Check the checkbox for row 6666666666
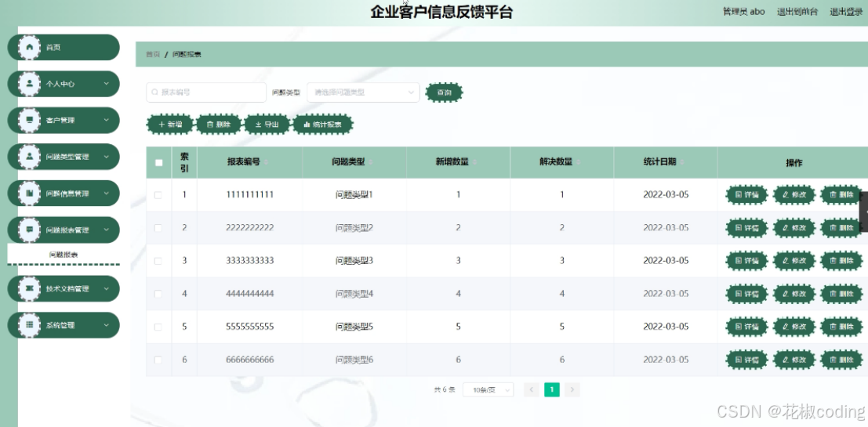Viewport: 868px width, 427px height. pos(158,360)
